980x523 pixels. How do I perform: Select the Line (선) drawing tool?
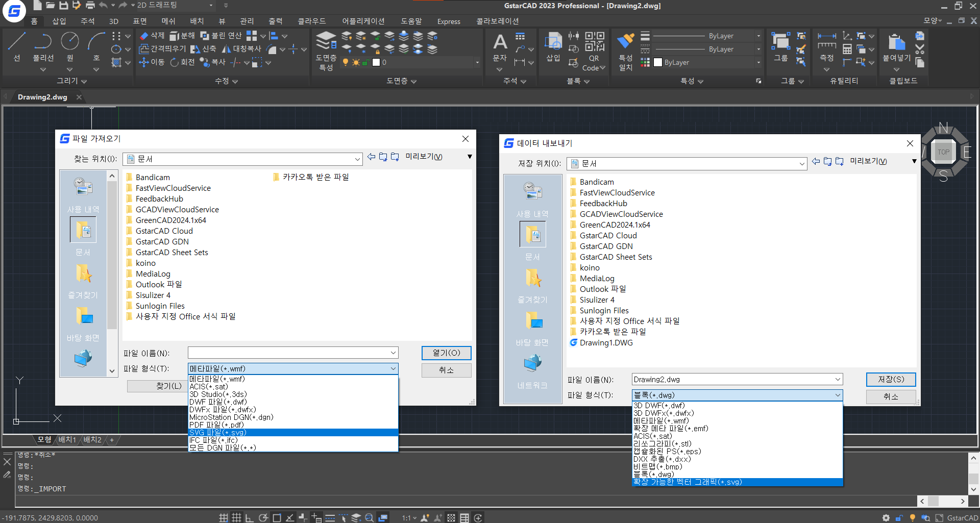tap(17, 46)
